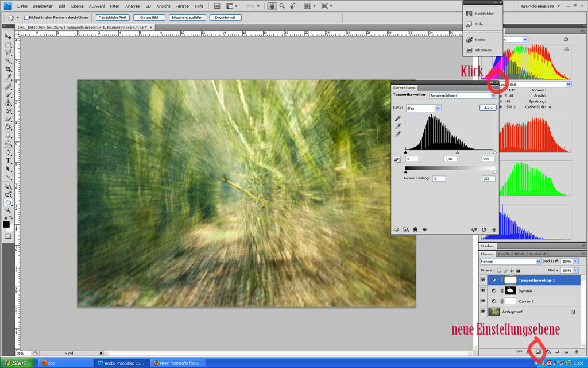Reset adjustment in Korrekturen panel
Screen dimensions: 588x368
(x=483, y=230)
